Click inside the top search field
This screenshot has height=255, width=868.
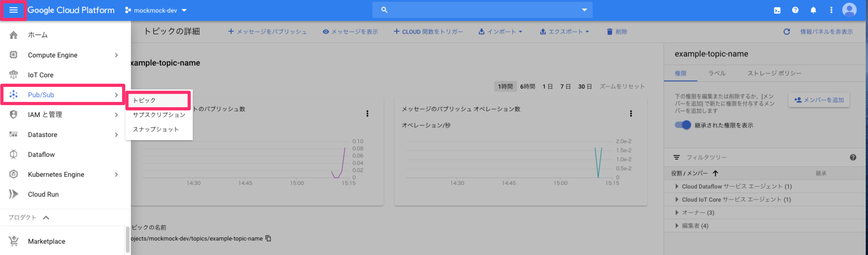[482, 10]
